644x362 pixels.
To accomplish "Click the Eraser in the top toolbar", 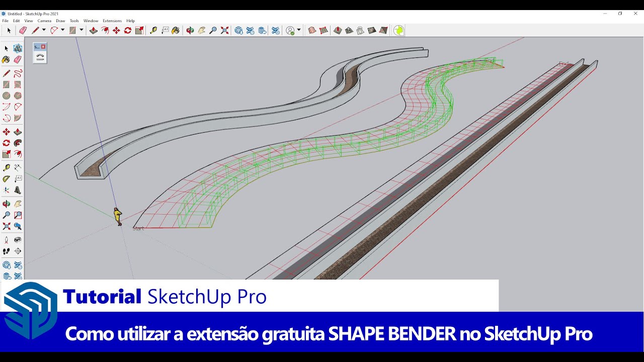I will [23, 31].
